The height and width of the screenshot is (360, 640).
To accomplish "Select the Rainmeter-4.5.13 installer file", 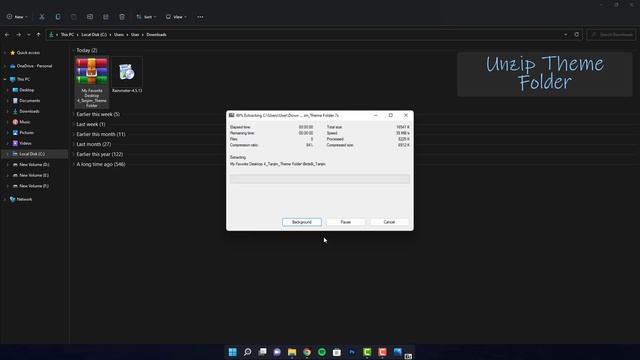I will [127, 76].
